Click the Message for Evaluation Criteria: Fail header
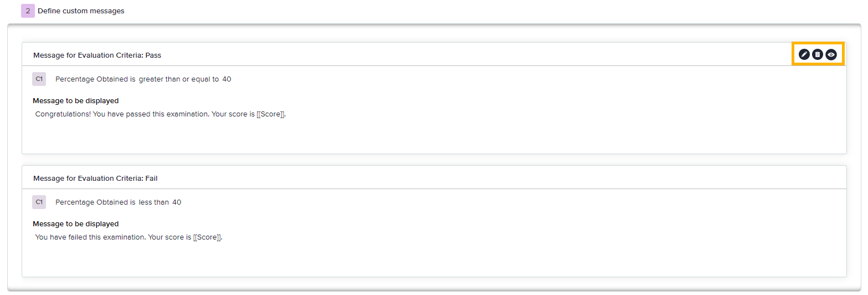 [x=95, y=178]
